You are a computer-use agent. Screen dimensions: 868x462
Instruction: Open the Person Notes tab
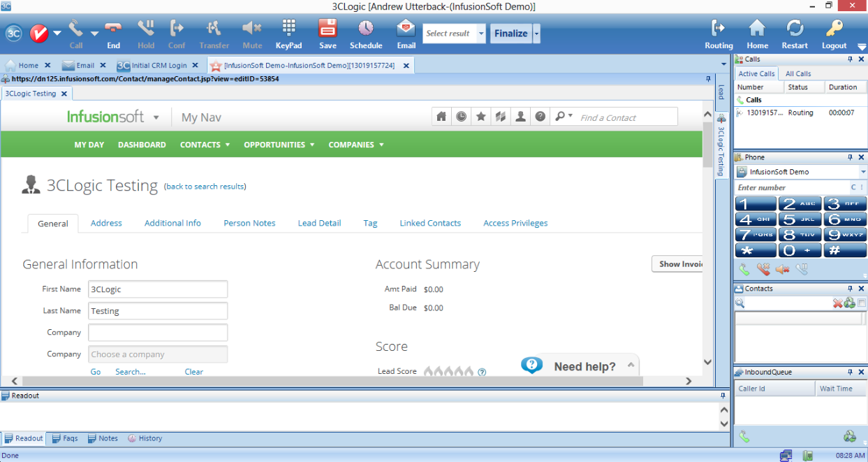249,223
